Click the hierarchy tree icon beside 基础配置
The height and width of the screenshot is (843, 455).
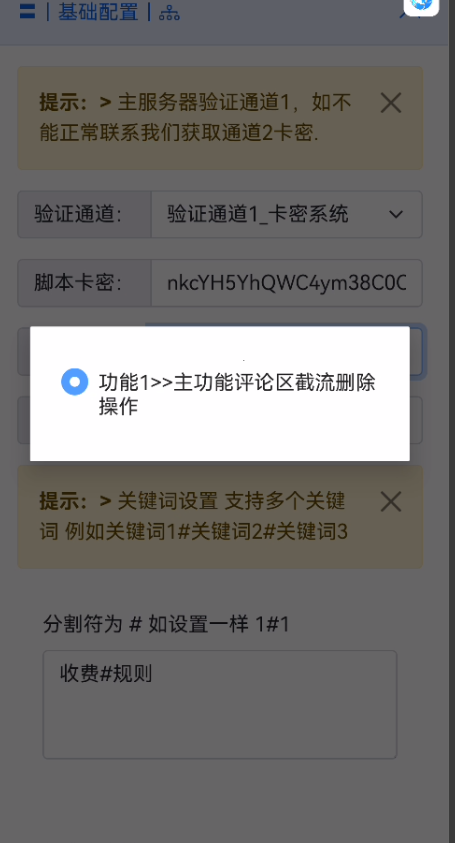169,13
